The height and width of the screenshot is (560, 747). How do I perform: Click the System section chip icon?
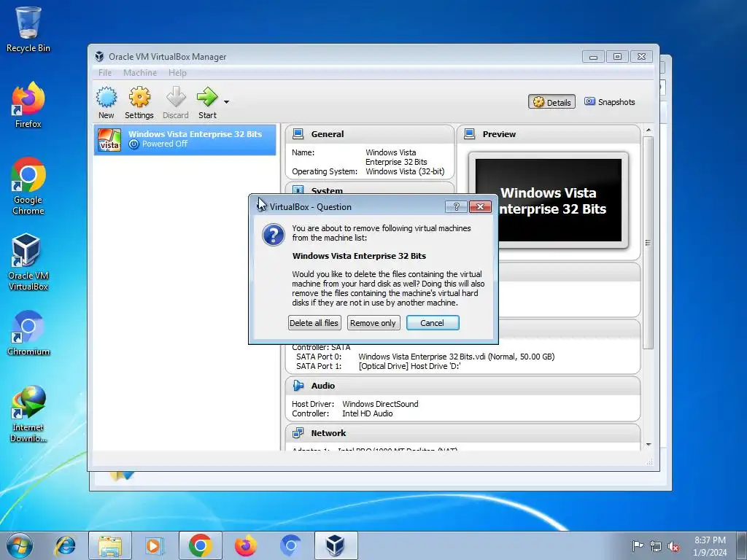(298, 190)
